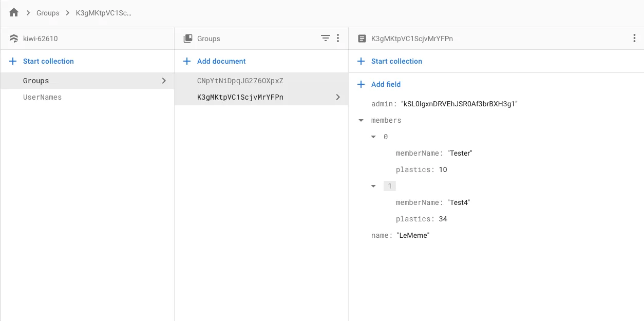Collapse the members array field
644x321 pixels.
(362, 121)
